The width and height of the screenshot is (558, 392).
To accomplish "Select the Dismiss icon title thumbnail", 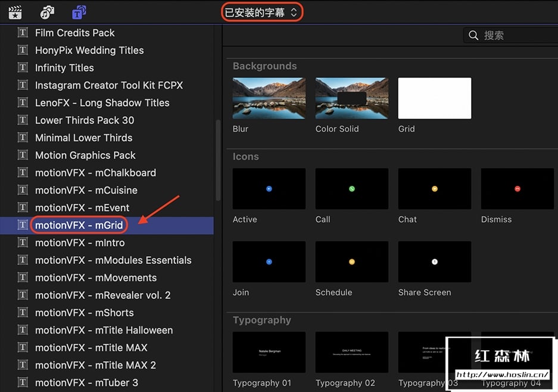I will (x=518, y=189).
